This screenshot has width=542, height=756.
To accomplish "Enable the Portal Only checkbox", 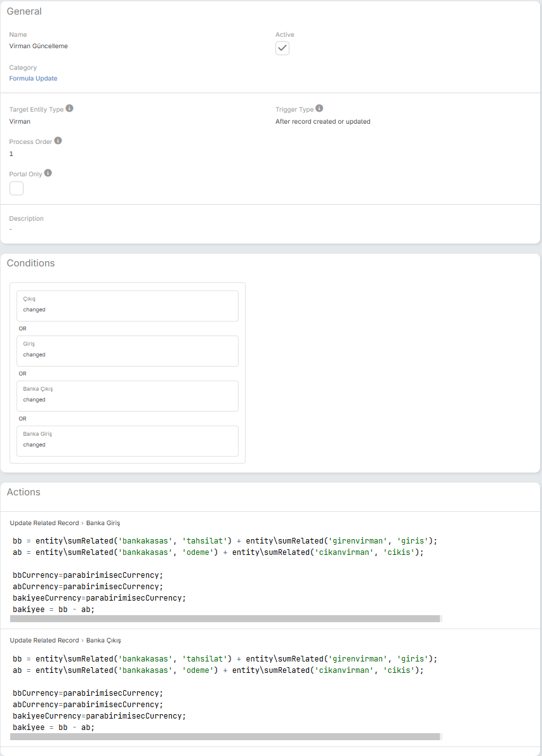I will (17, 188).
